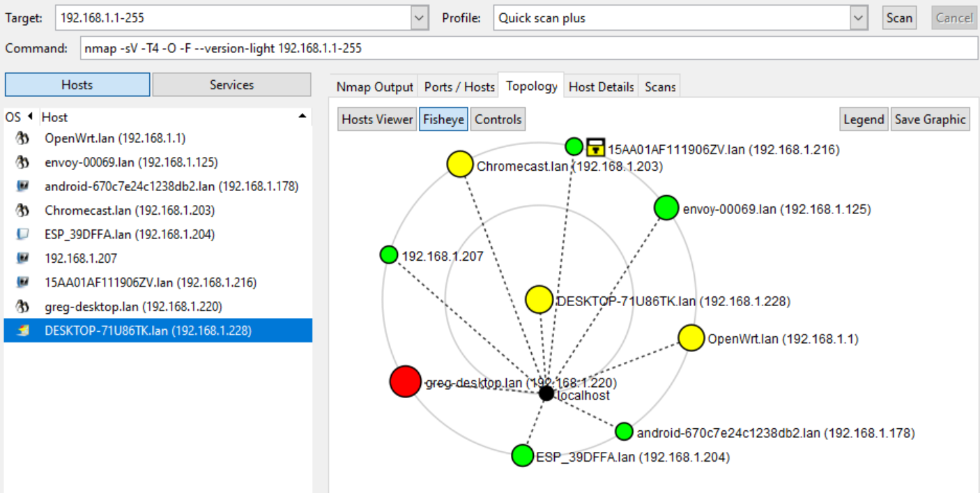Screen dimensions: 980x493
Task: Toggle the Fisheye view mode
Action: click(443, 119)
